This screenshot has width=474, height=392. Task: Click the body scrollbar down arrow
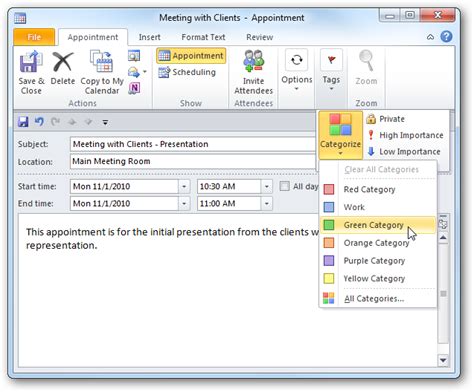[443, 360]
